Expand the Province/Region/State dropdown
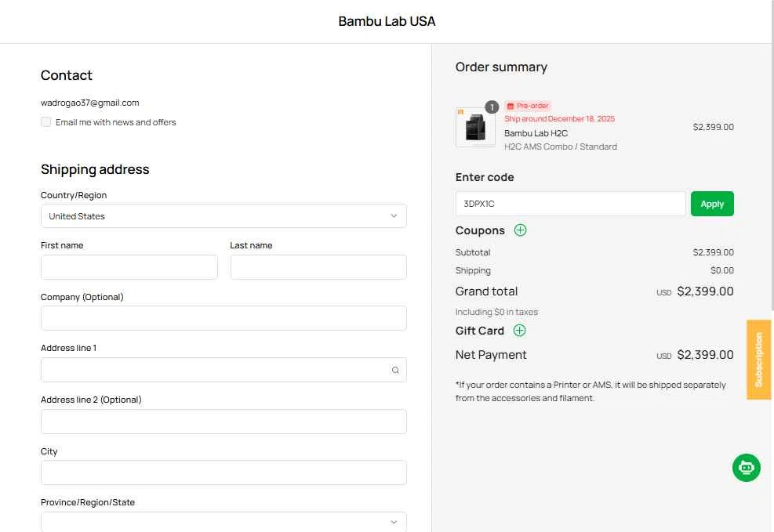Image resolution: width=774 pixels, height=532 pixels. point(223,522)
